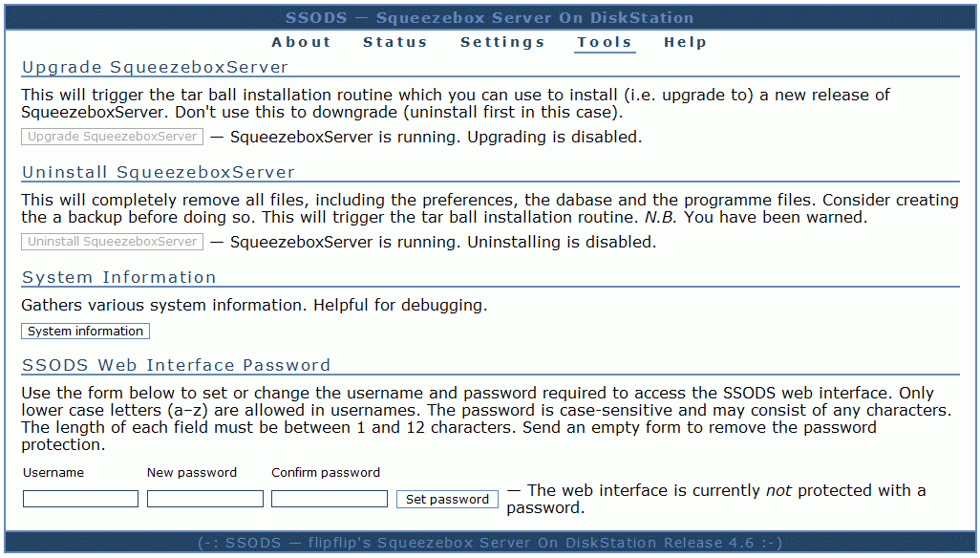Switch to the Status page

394,42
